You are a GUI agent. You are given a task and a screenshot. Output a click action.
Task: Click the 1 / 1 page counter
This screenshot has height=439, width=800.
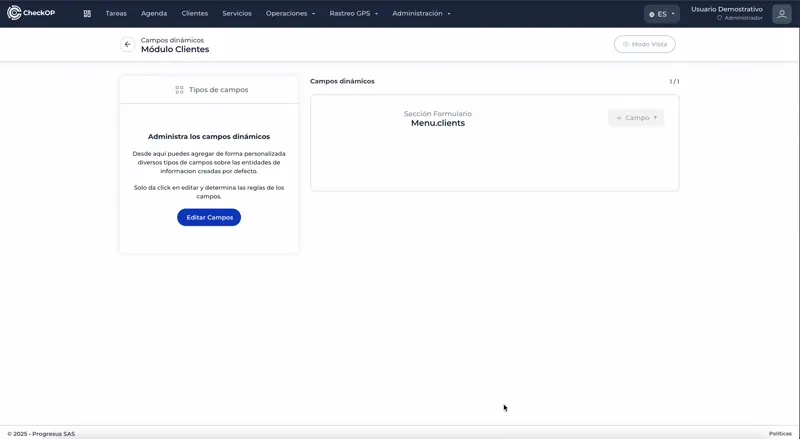click(674, 82)
